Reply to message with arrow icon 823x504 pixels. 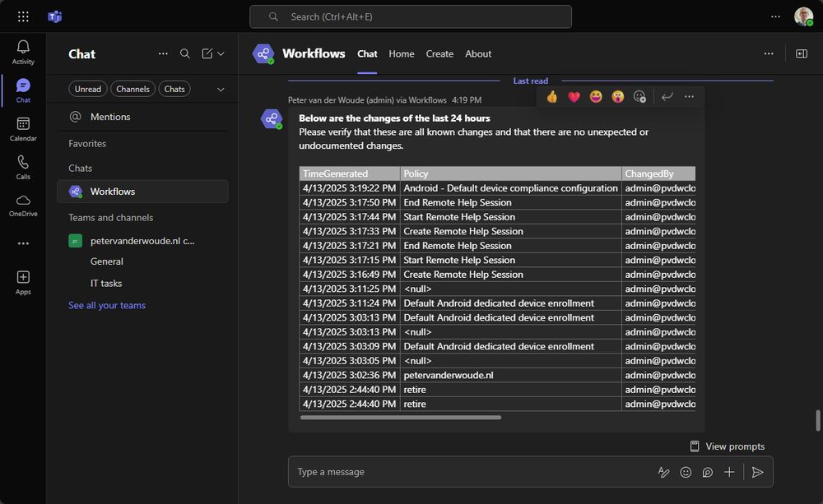[667, 96]
